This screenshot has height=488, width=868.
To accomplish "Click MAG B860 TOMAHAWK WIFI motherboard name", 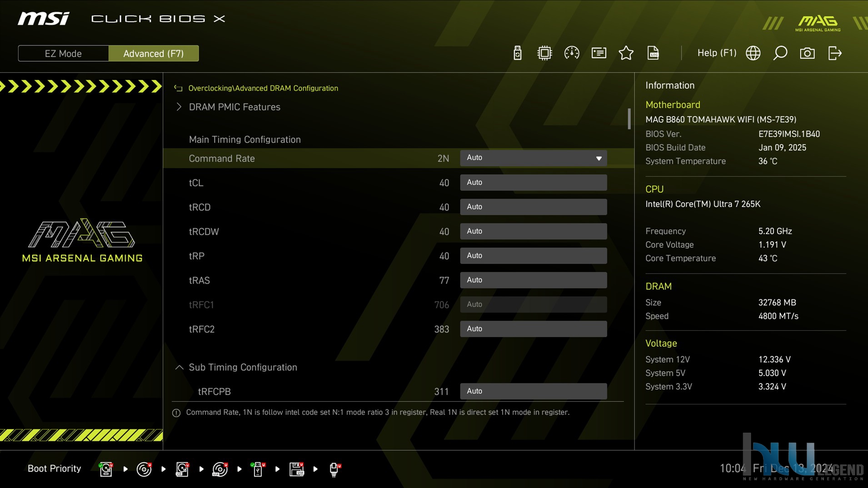I will pyautogui.click(x=721, y=120).
